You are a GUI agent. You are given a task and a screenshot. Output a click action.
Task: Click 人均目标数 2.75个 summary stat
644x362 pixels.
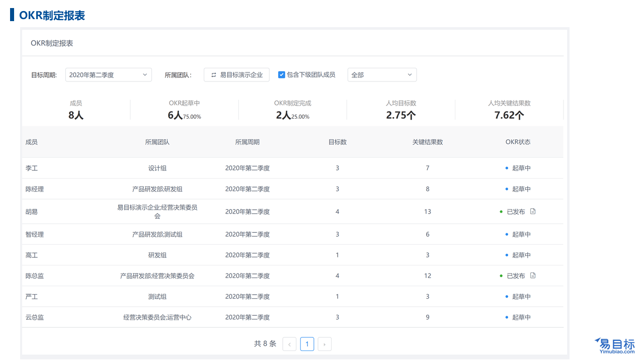coord(401,110)
